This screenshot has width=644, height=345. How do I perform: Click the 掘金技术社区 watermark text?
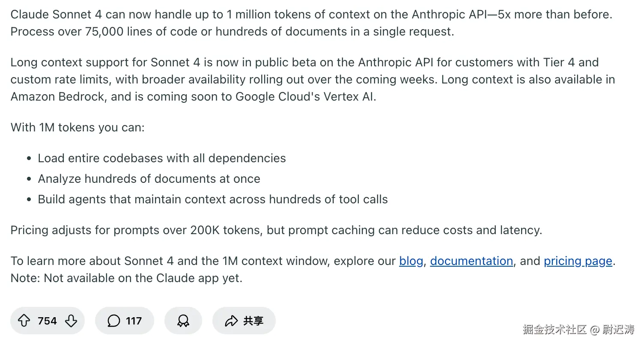pos(554,330)
